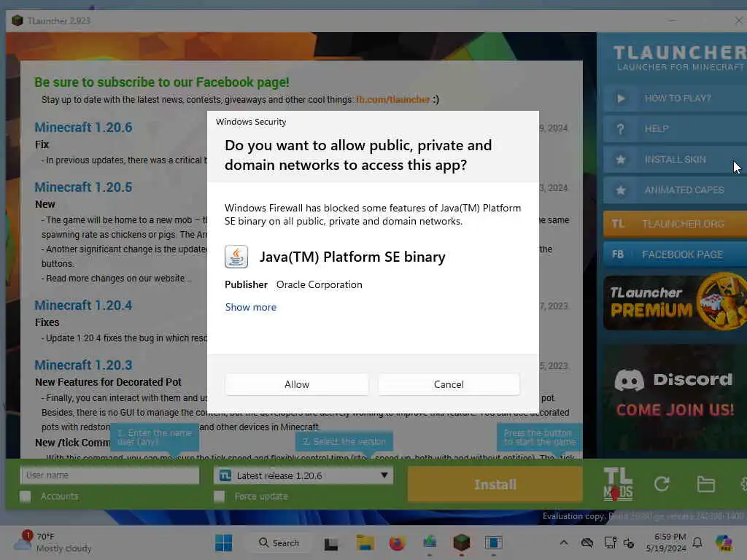This screenshot has height=560, width=747.
Task: Open the notification bell in the taskbar
Action: (x=697, y=542)
